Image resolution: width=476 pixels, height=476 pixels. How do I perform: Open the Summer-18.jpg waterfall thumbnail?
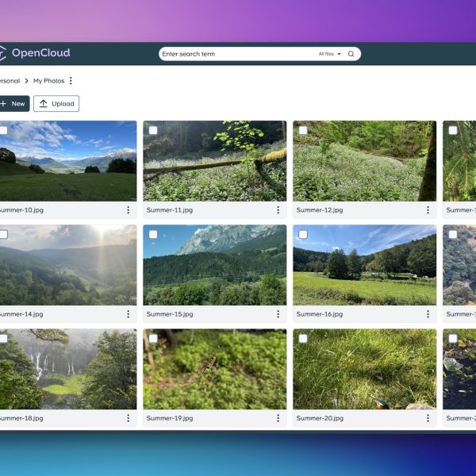click(68, 369)
